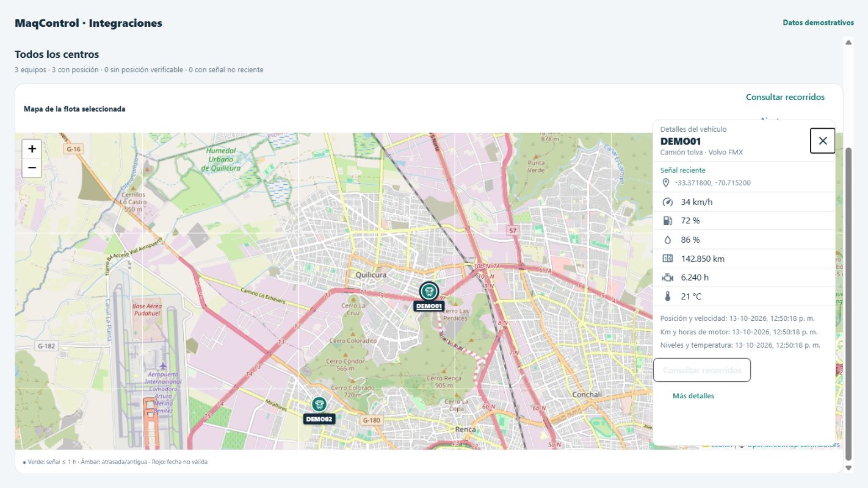Click the odometer icon for 142.850 km
This screenshot has width=868, height=488.
(667, 259)
